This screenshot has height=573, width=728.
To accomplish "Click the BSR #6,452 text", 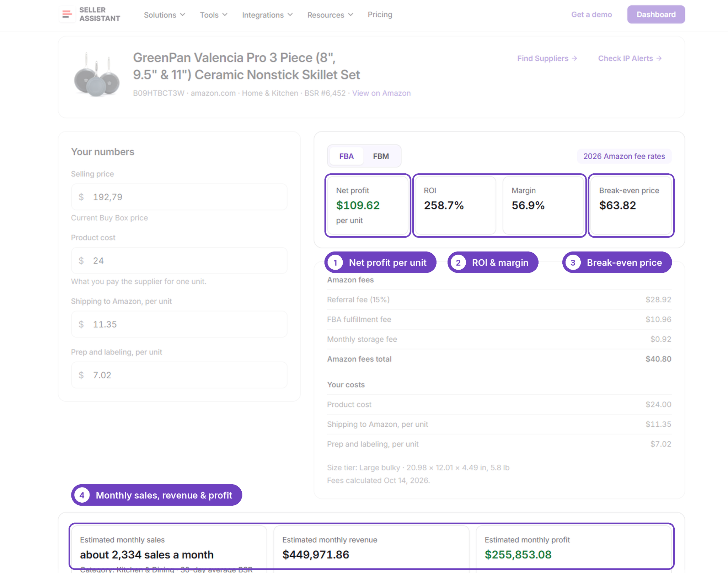I will (325, 93).
